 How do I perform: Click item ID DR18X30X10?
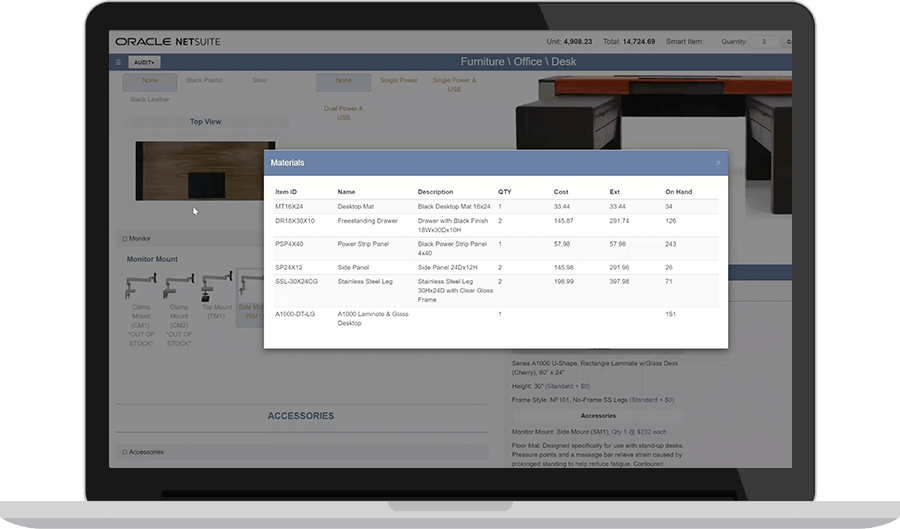[295, 221]
